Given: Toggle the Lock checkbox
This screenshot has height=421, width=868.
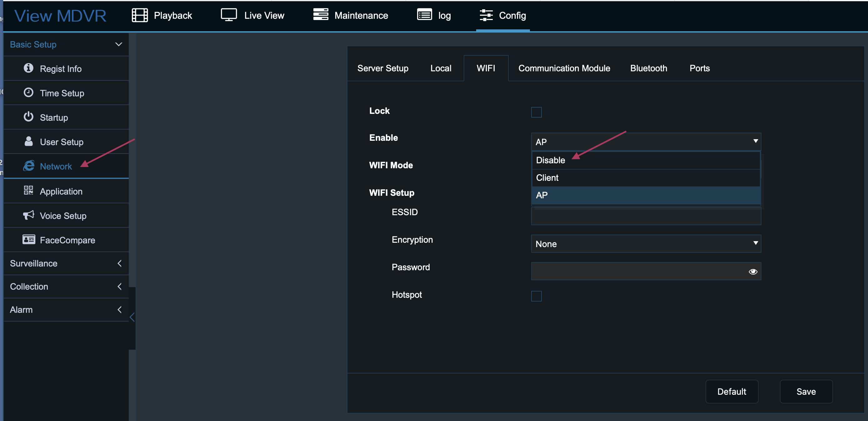Looking at the screenshot, I should (536, 112).
